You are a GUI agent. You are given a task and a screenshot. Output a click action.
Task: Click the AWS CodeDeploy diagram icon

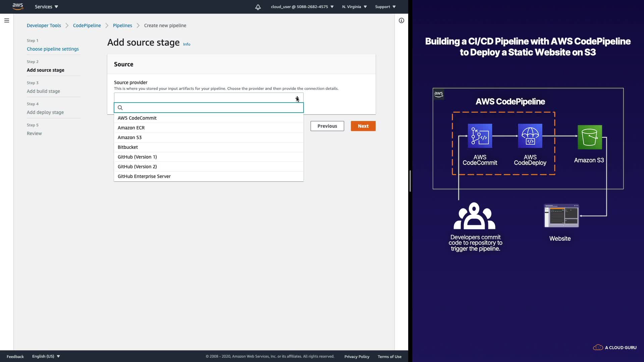(530, 136)
